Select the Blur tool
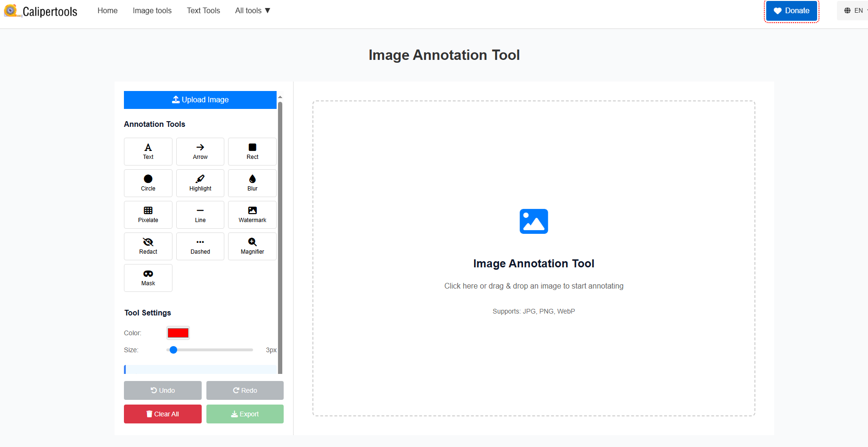Viewport: 868px width, 447px height. pyautogui.click(x=252, y=183)
